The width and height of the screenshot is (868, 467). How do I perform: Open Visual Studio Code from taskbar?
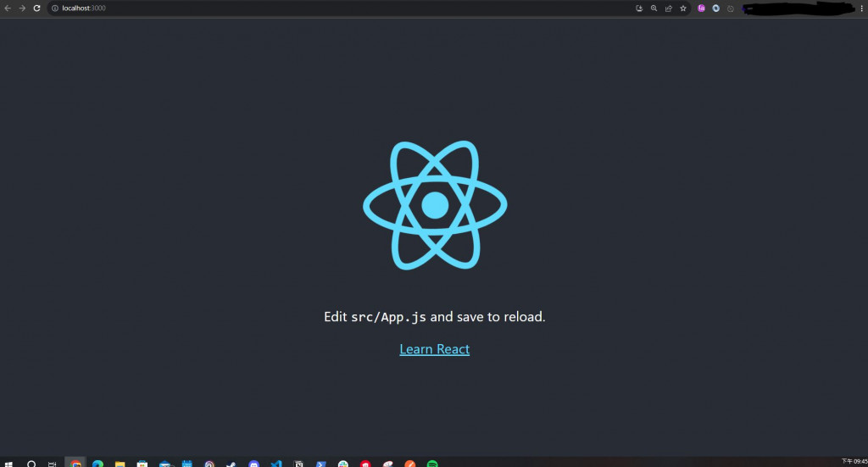click(276, 464)
